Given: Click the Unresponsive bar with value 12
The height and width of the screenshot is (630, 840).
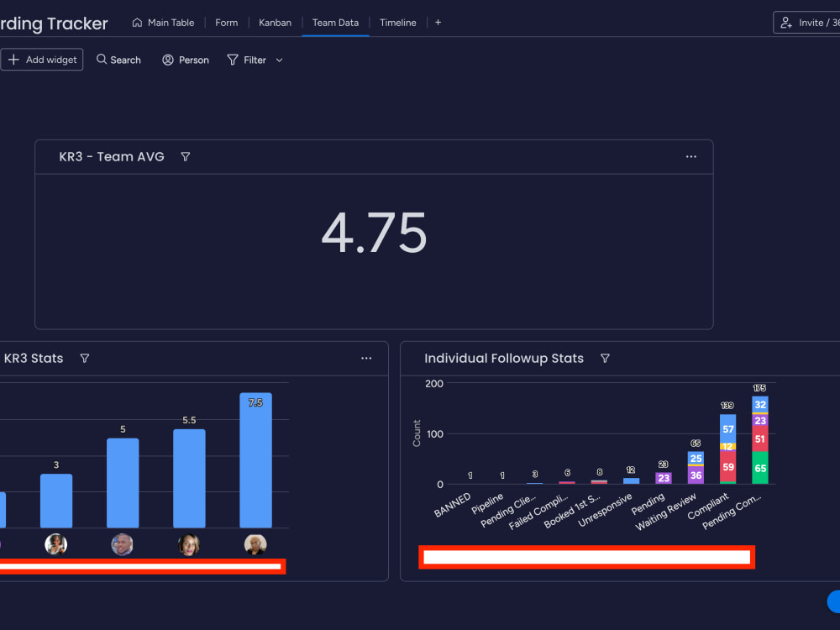Looking at the screenshot, I should click(631, 481).
